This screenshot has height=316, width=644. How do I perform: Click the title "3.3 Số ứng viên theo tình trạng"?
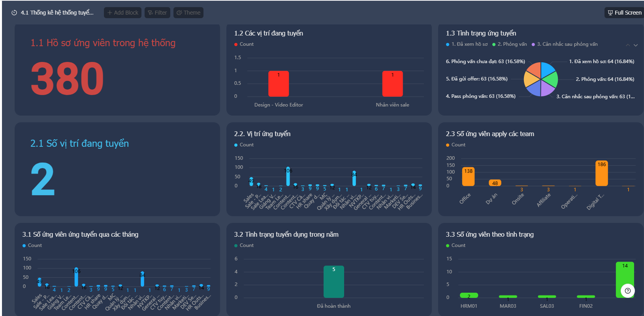pyautogui.click(x=490, y=235)
